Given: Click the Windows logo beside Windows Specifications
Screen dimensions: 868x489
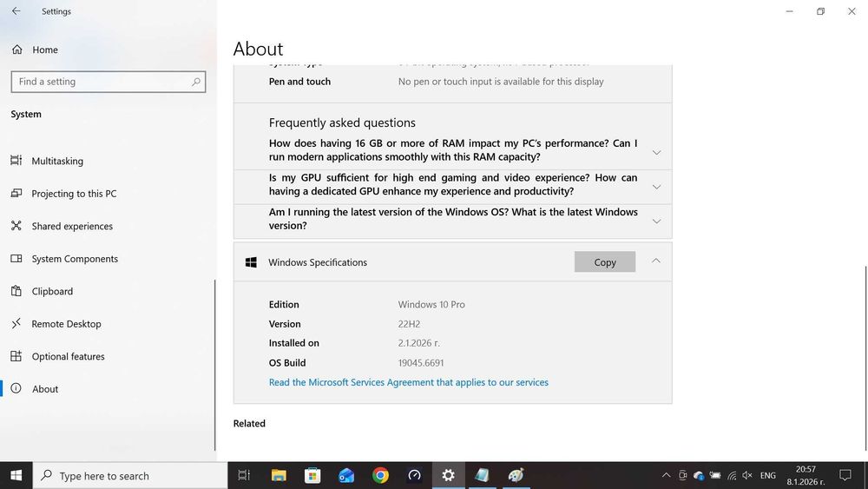Looking at the screenshot, I should point(251,262).
